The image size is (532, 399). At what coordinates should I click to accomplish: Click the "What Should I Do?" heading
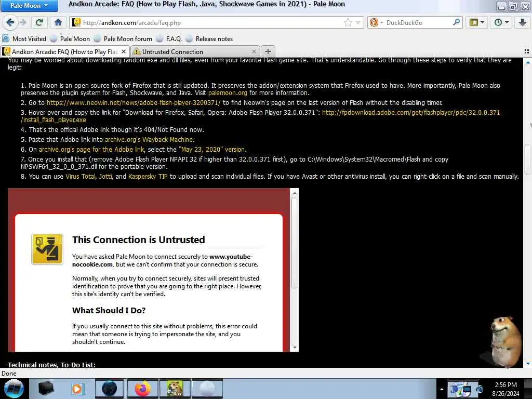click(109, 311)
